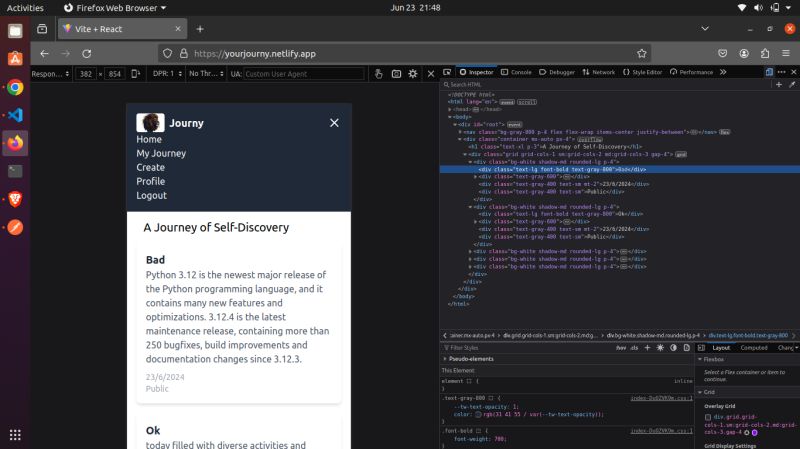Open the Responsive device preset dropdown
The height and width of the screenshot is (449, 800).
click(x=50, y=73)
